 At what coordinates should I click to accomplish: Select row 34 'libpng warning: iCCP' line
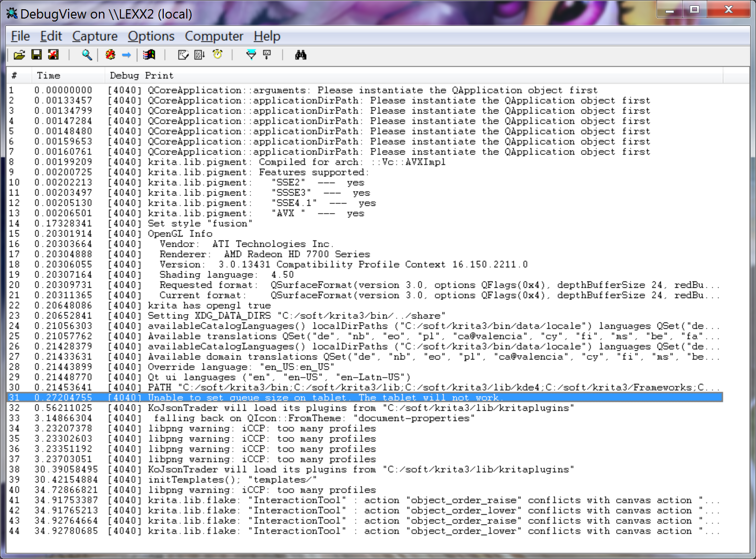(x=365, y=428)
